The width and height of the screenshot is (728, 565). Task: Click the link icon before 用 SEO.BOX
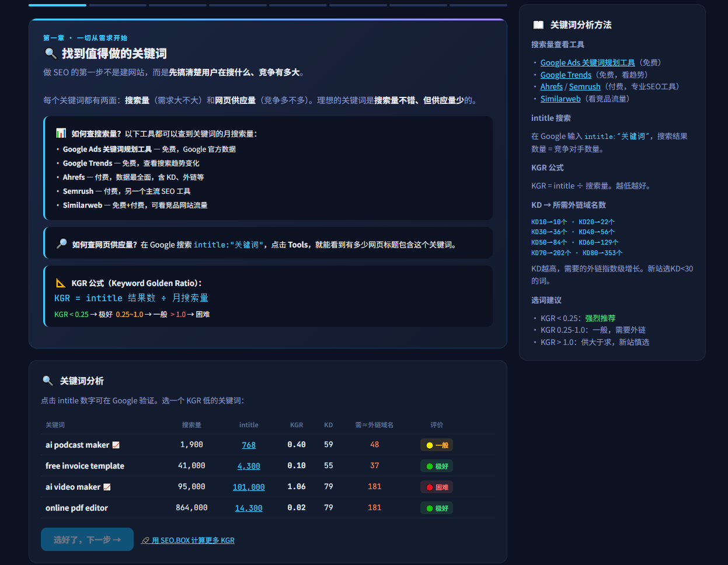pyautogui.click(x=145, y=540)
